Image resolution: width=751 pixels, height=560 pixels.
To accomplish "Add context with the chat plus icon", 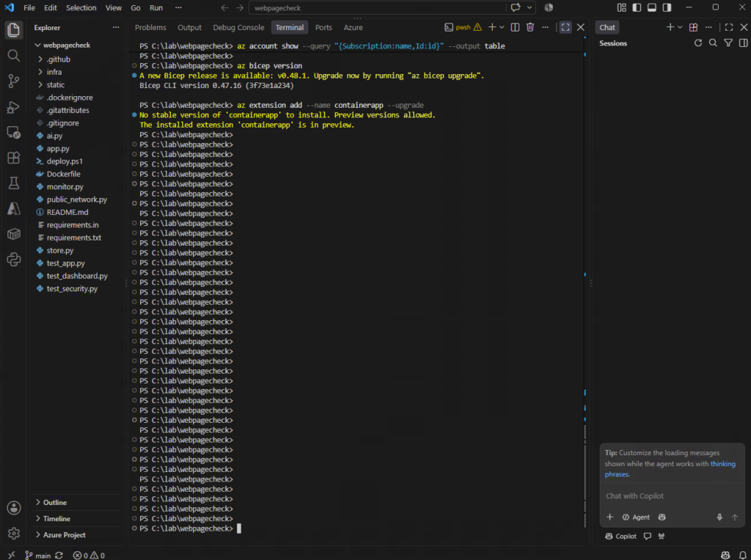I will click(609, 517).
